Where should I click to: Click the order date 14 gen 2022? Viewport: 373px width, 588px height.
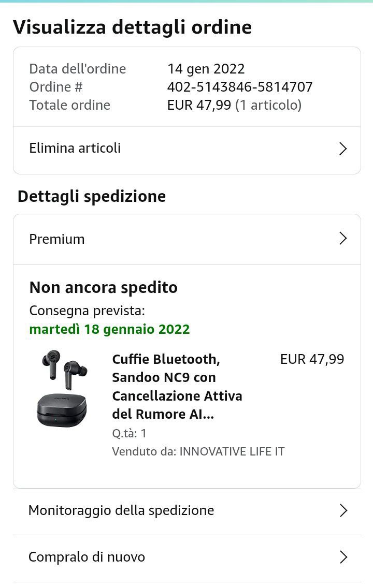click(x=206, y=69)
